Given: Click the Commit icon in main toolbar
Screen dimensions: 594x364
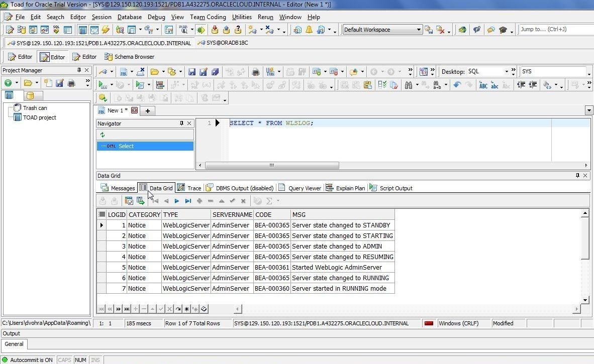Looking at the screenshot, I should (215, 30).
